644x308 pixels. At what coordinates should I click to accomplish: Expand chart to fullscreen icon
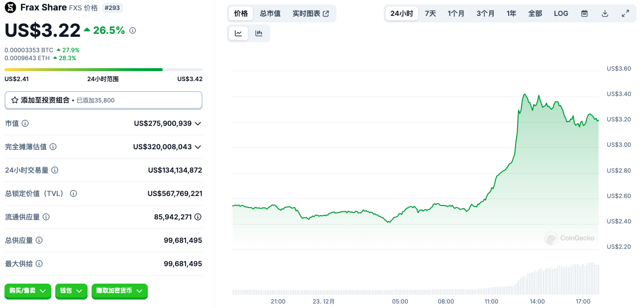[626, 13]
